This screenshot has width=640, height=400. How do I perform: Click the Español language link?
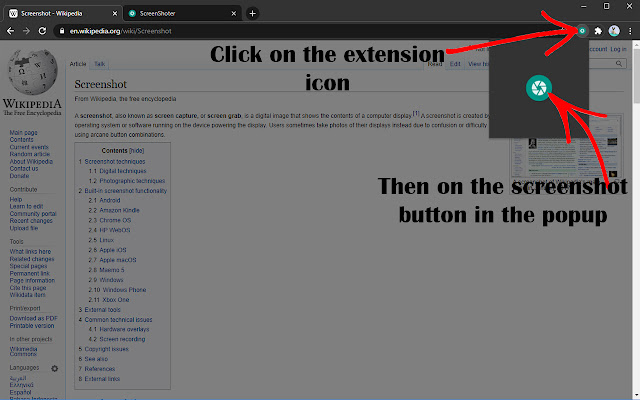pyautogui.click(x=20, y=392)
